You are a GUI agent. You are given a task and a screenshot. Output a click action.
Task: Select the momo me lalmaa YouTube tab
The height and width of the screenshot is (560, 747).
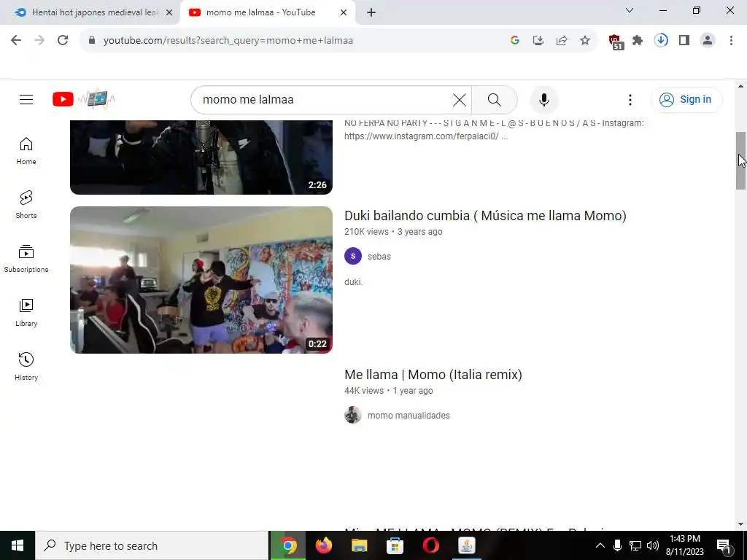261,12
